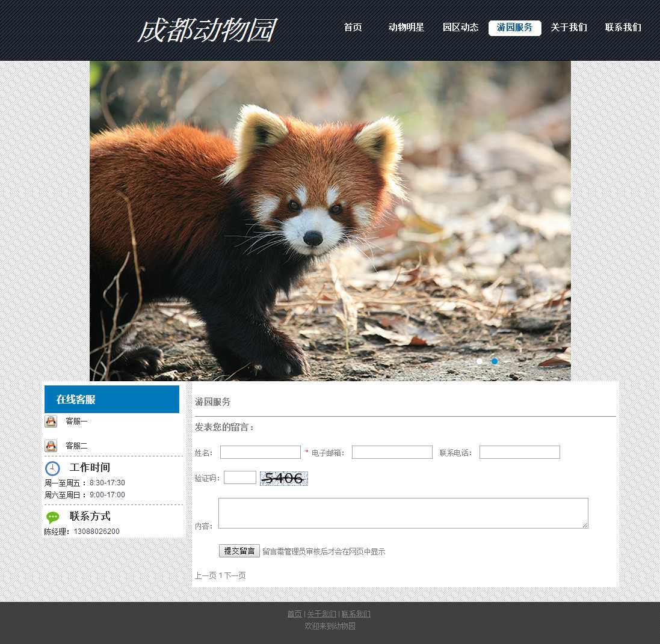Click the 首页 link in the footer
This screenshot has width=660, height=644.
(294, 614)
